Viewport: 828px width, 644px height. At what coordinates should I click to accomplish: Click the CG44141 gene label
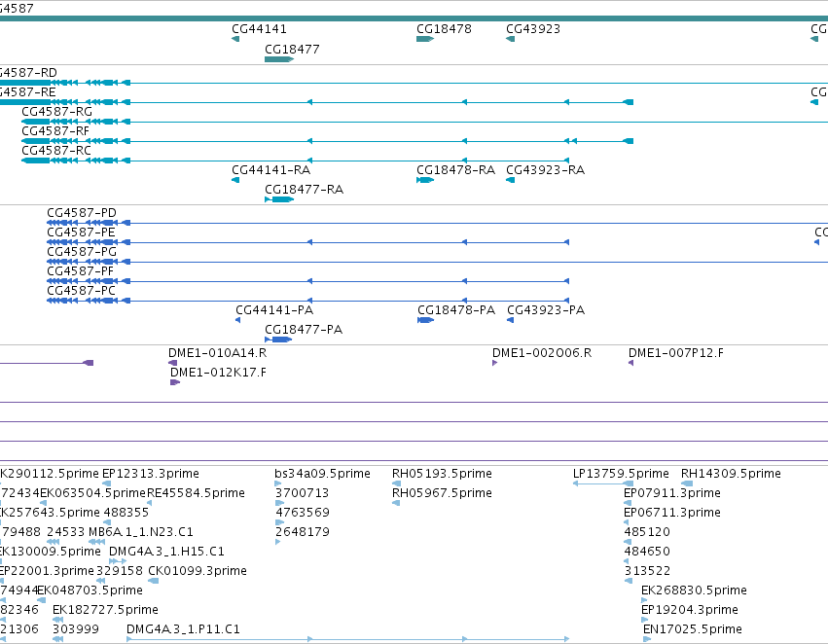(259, 29)
